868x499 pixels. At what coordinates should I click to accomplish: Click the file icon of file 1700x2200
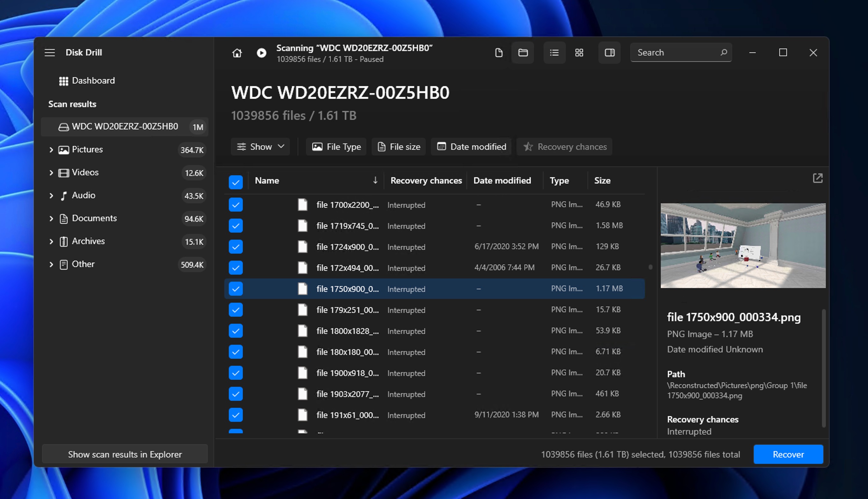tap(302, 205)
